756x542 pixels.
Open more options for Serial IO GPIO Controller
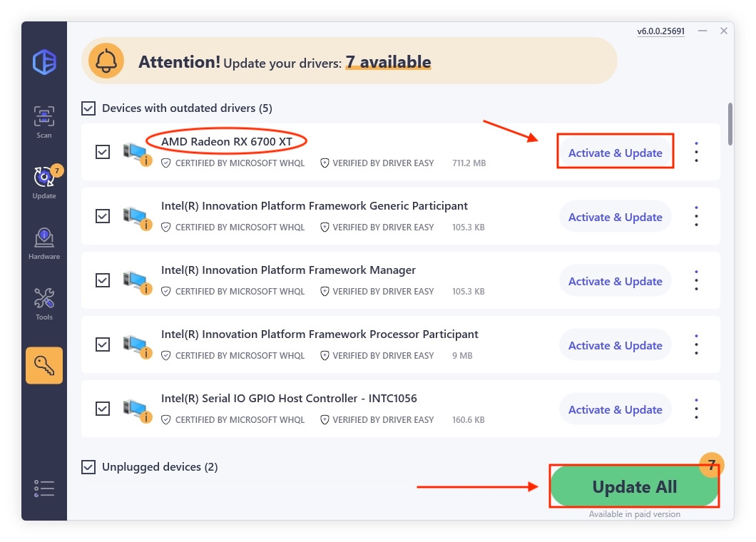[696, 409]
